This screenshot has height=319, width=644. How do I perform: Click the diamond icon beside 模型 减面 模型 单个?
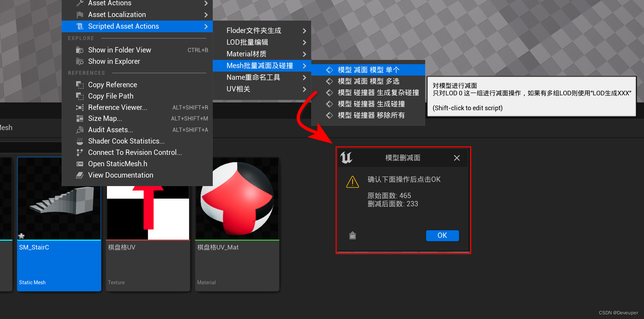(330, 70)
